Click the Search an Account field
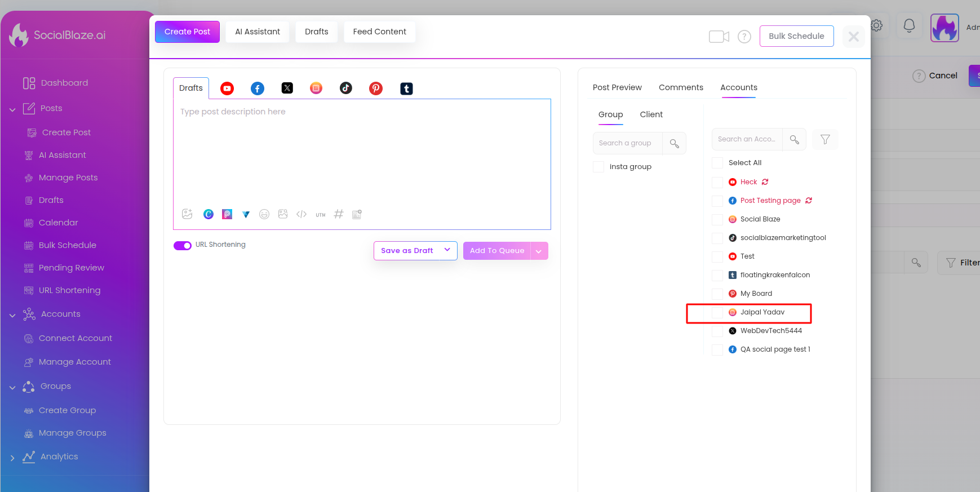 (747, 139)
